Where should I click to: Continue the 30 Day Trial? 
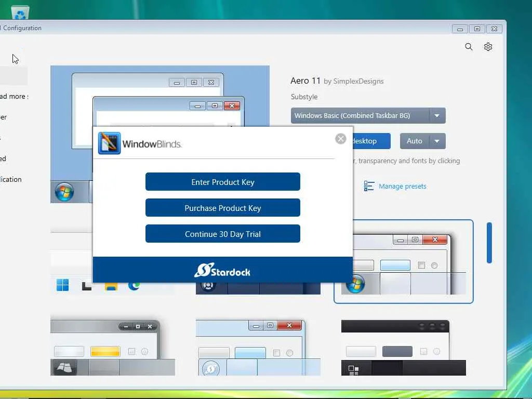(x=222, y=234)
